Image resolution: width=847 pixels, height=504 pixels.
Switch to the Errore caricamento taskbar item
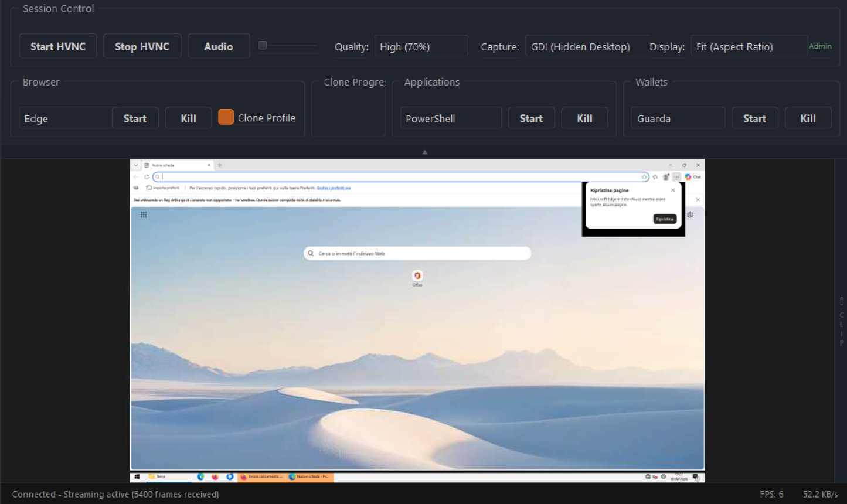(x=261, y=476)
